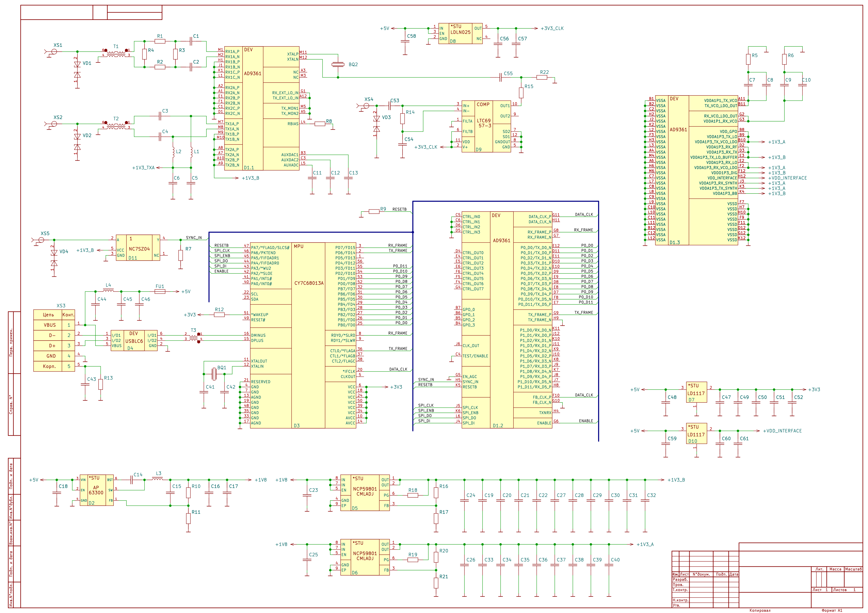This screenshot has height=613, width=868.
Task: Click the +3V3_CLK output net label
Action: [x=552, y=28]
